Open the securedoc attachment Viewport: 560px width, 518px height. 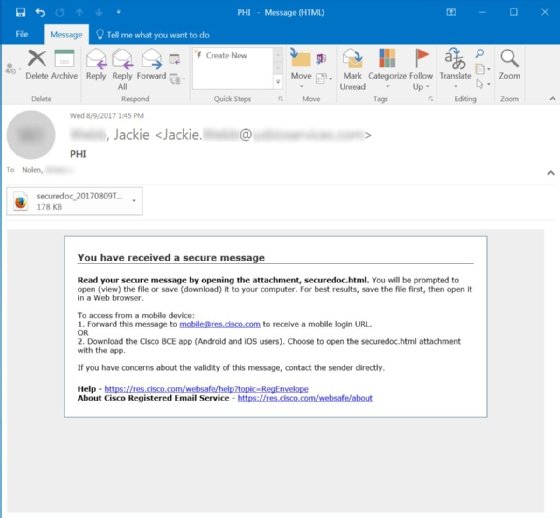pos(74,201)
